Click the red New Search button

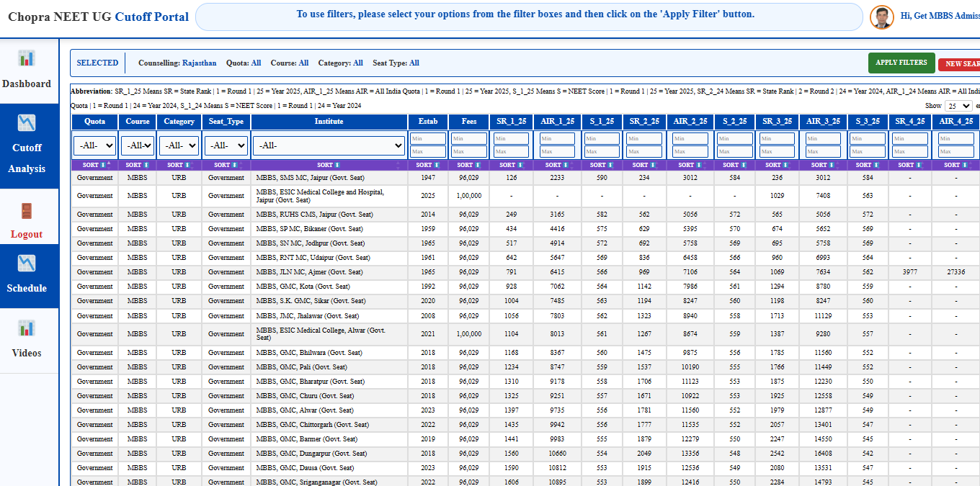pyautogui.click(x=960, y=64)
